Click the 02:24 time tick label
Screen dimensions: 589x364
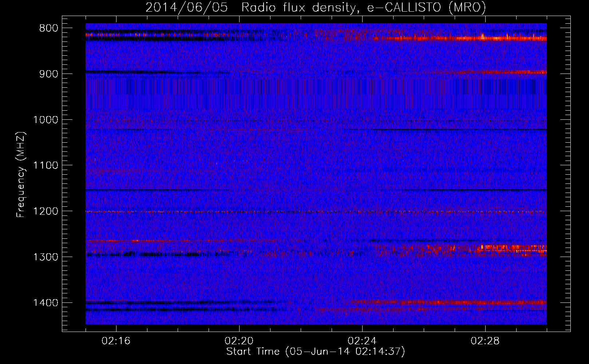coord(362,341)
